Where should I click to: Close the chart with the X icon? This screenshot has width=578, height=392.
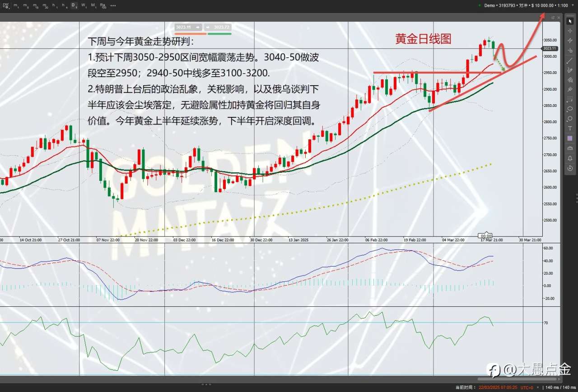(x=559, y=18)
